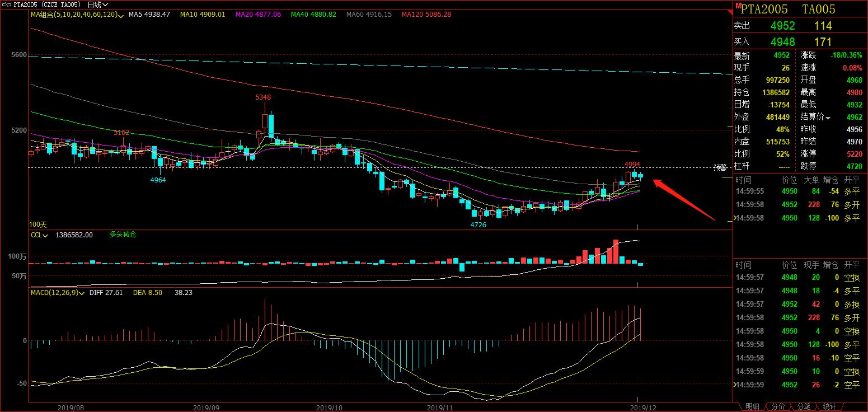This screenshot has height=412, width=868.
Task: Click the MA40 4880.82 value label
Action: (x=313, y=15)
